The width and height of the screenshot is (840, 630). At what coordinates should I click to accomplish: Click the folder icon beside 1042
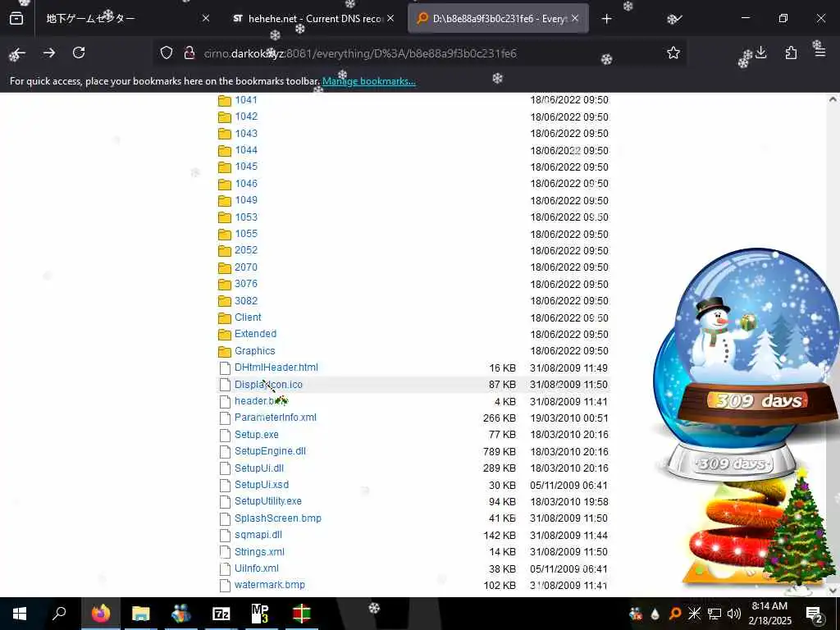click(x=225, y=117)
